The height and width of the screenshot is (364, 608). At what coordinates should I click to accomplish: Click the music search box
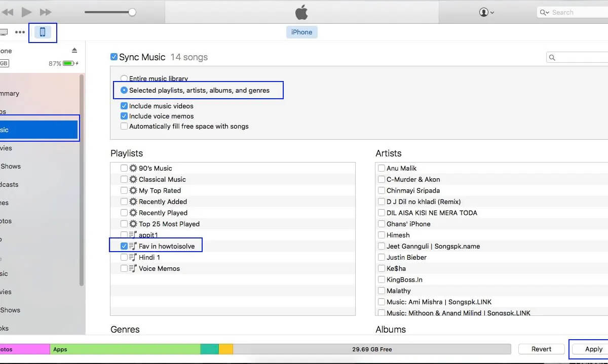pyautogui.click(x=577, y=57)
